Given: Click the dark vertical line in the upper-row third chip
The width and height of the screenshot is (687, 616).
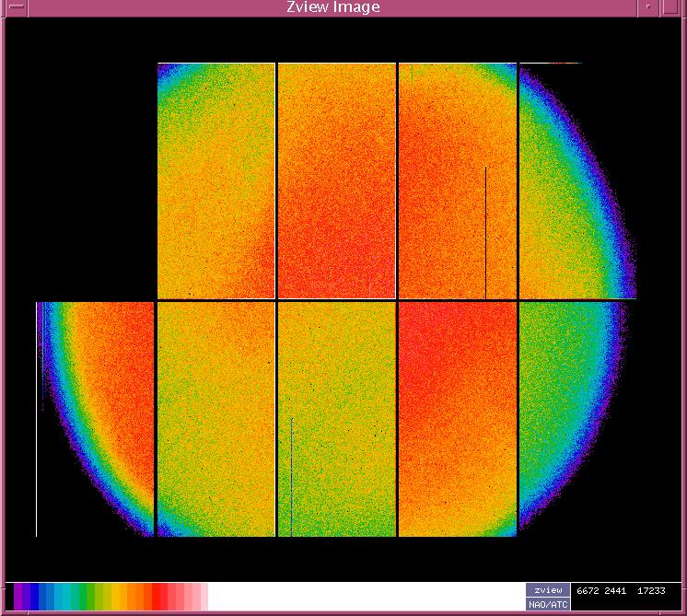Looking at the screenshot, I should click(485, 230).
